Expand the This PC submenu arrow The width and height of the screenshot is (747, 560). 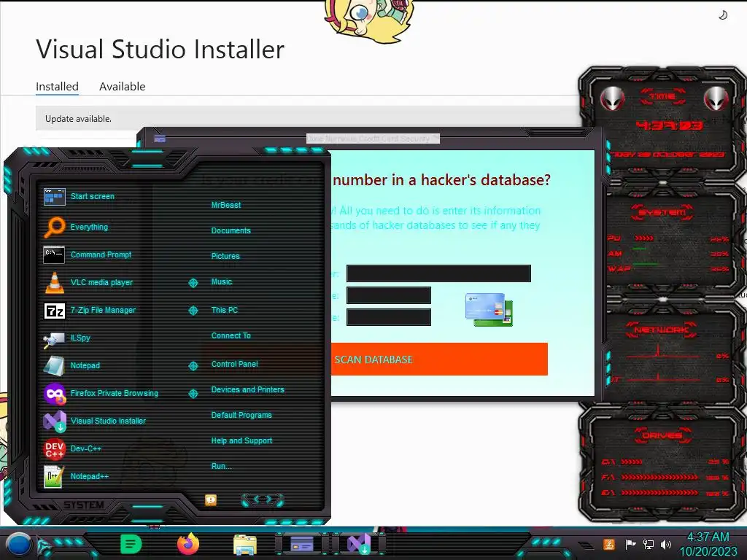(x=193, y=311)
